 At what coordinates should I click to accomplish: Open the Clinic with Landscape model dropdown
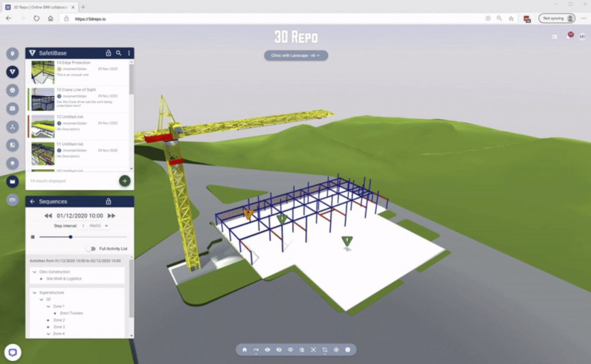click(296, 55)
